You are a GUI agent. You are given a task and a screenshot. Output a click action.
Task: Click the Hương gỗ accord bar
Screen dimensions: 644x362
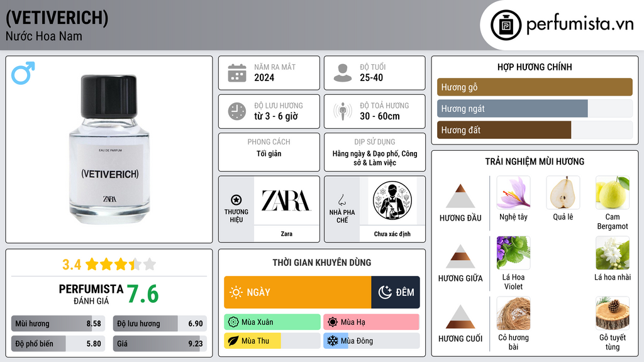535,87
